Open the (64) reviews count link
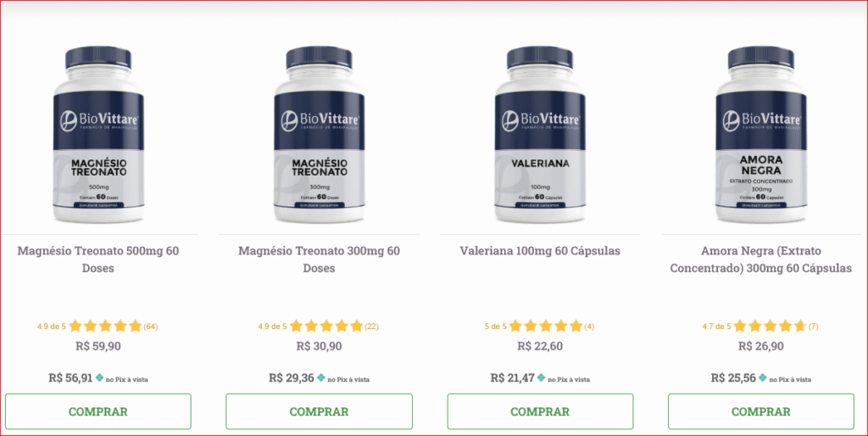Viewport: 868px width, 436px height. tap(151, 327)
